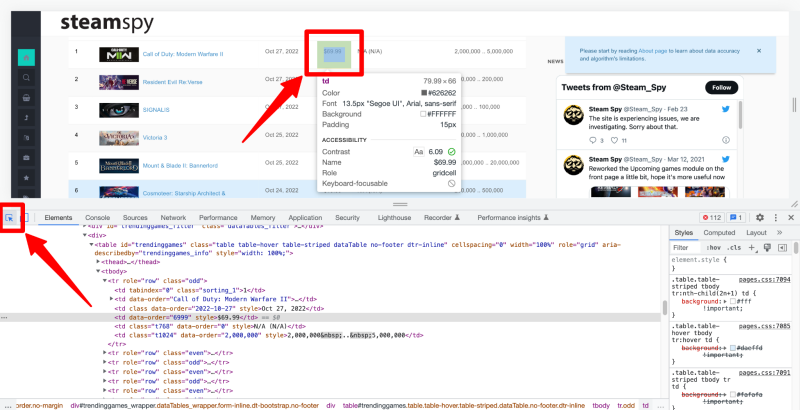
Task: Expand the Call of Duty td node
Action: (x=112, y=299)
